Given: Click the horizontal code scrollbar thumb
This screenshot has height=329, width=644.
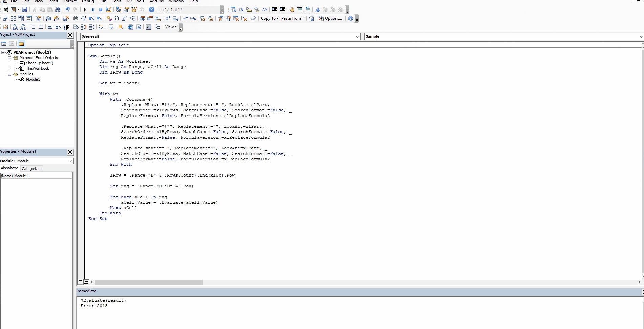Looking at the screenshot, I should [x=149, y=282].
